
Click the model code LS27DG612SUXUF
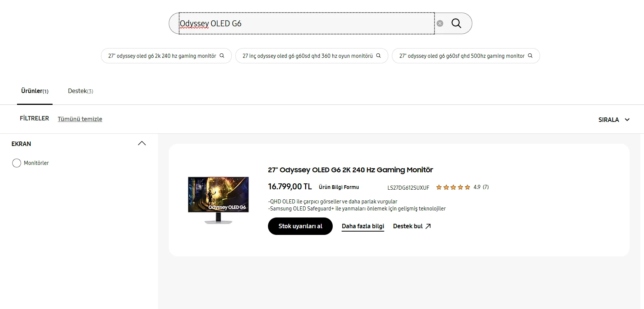[408, 187]
